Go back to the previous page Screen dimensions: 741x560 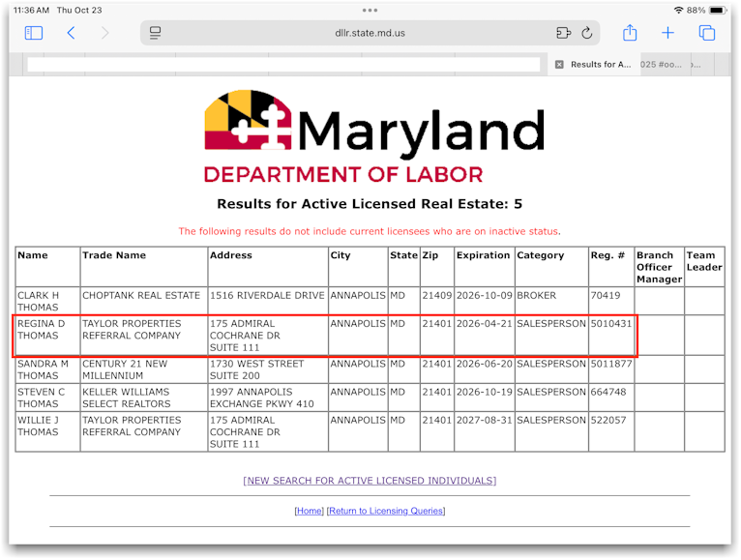point(71,33)
